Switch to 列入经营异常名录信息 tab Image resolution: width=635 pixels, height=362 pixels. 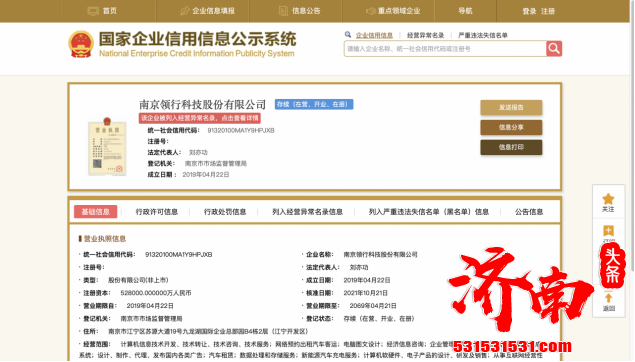(307, 212)
